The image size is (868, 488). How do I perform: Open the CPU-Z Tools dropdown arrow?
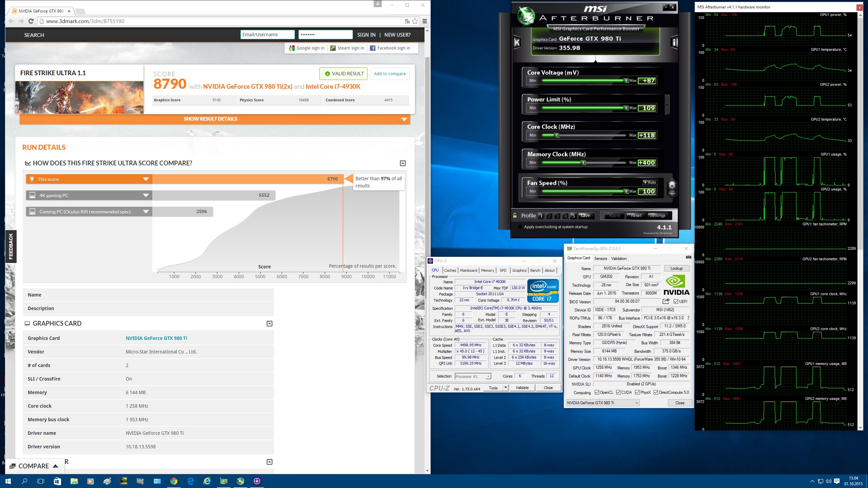[506, 388]
